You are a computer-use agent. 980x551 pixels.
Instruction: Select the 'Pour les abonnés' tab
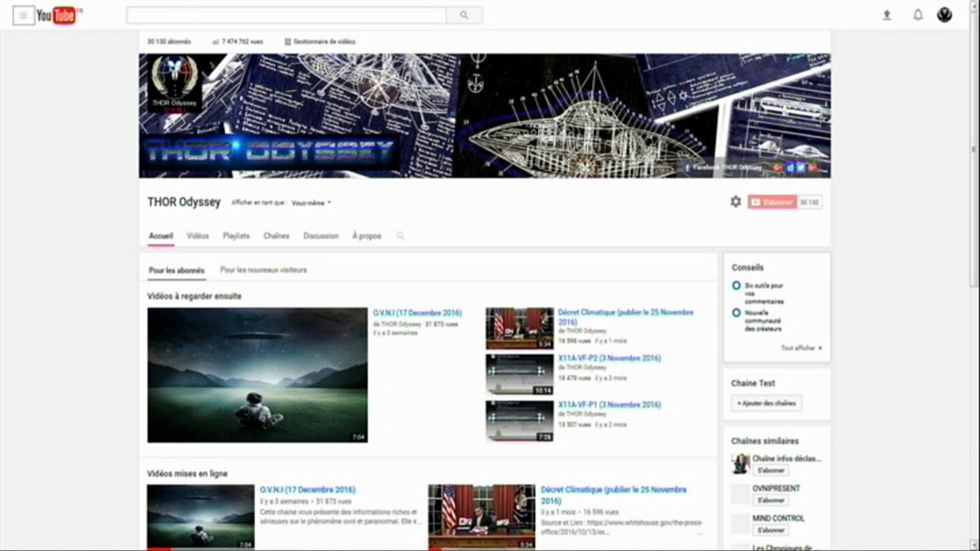(177, 270)
